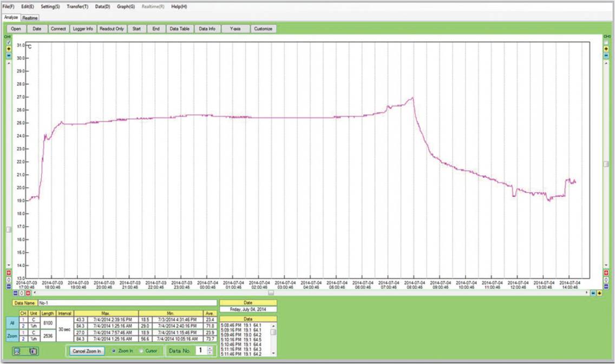Viewport: 615px width, 364px height.
Task: Click the blue minus icon left of the time scrollbar
Action: (16, 293)
